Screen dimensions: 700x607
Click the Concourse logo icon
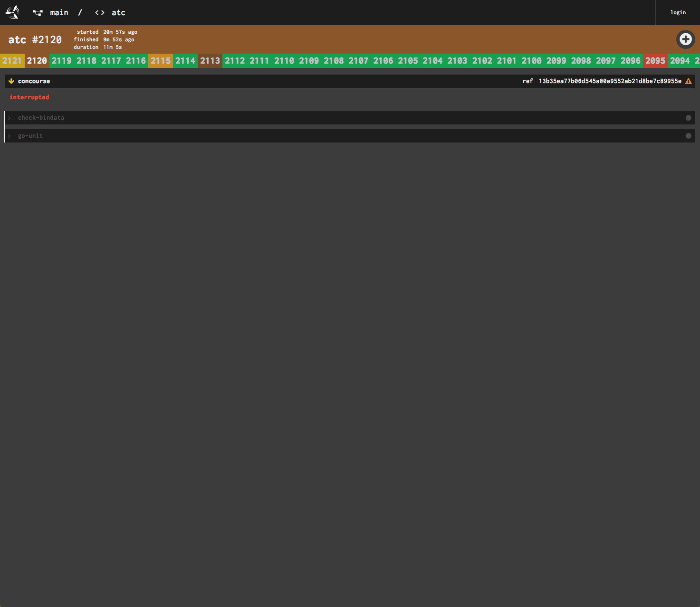click(x=12, y=12)
